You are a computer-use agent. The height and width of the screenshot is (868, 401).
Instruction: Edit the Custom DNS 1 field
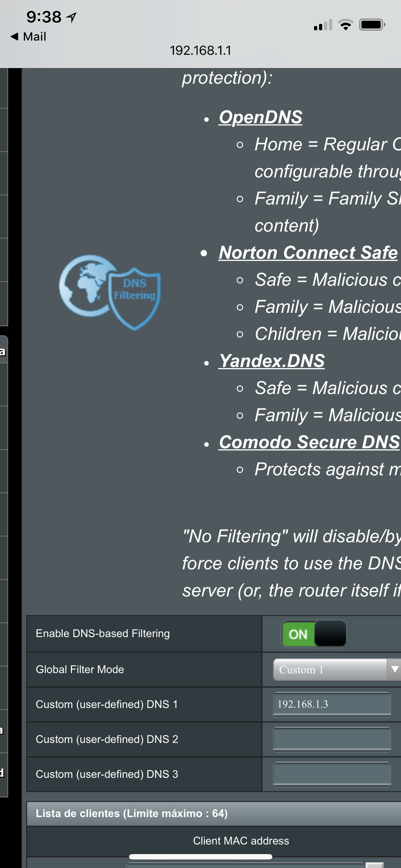[332, 704]
